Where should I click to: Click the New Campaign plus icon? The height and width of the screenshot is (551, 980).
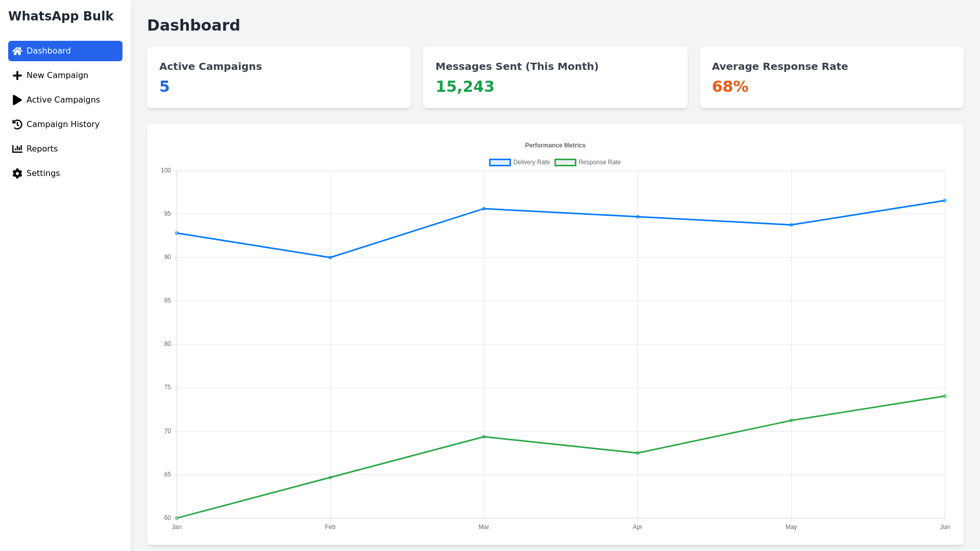(x=17, y=76)
